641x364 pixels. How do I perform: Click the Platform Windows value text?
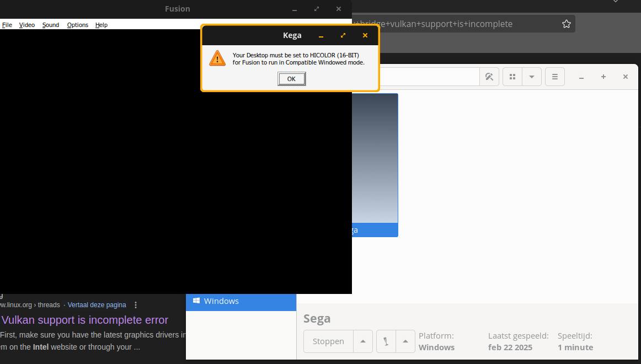click(x=436, y=347)
